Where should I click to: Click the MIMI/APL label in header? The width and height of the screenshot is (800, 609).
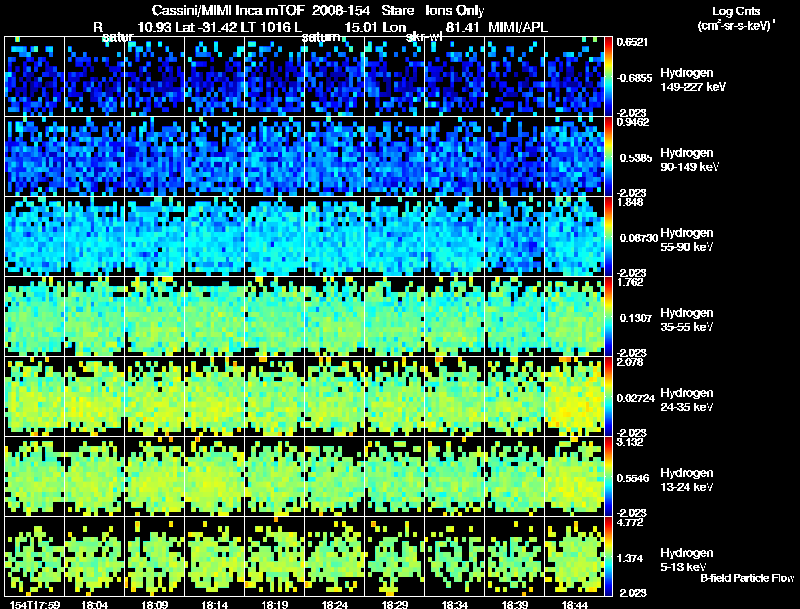pyautogui.click(x=518, y=27)
